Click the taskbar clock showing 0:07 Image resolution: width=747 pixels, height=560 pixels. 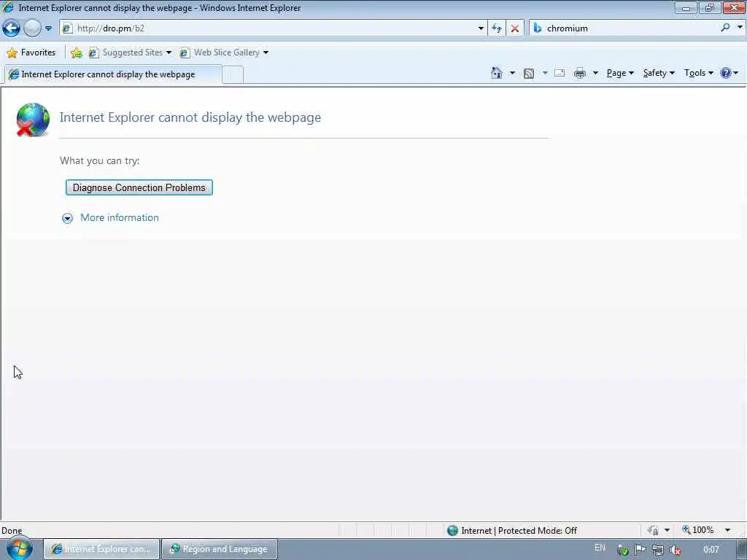point(711,550)
